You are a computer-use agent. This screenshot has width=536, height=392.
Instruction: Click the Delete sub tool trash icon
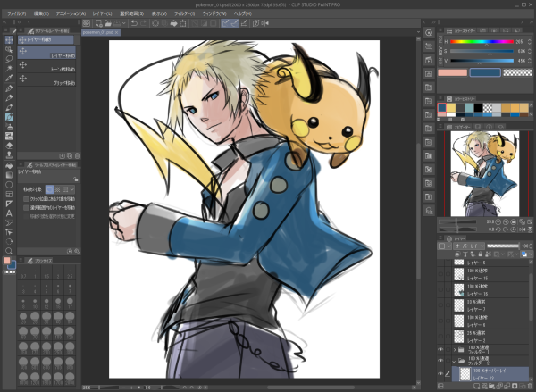[x=77, y=156]
